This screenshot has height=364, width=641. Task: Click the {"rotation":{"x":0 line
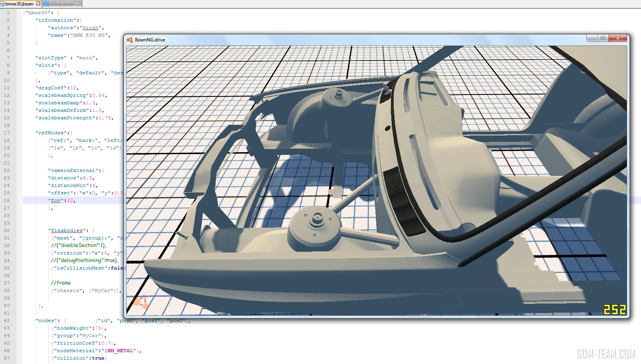87,253
